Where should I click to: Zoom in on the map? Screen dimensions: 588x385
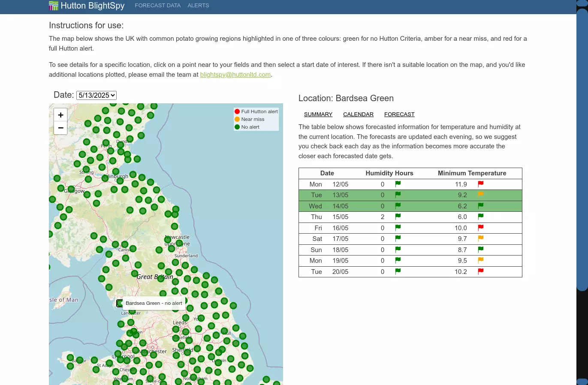click(x=60, y=115)
